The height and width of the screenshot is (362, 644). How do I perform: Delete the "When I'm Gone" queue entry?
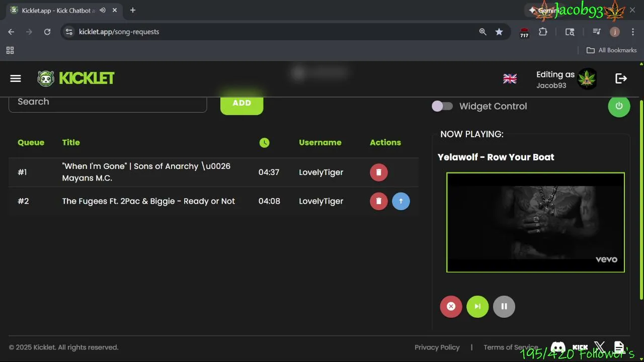379,172
